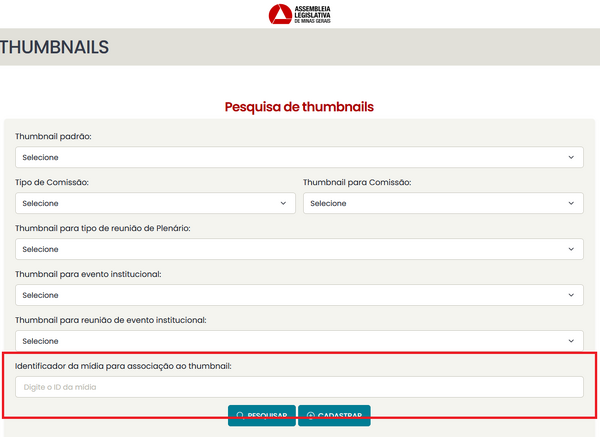Click the chevron arrow of Tipo de Comissão
Image resolution: width=600 pixels, height=437 pixels.
click(x=283, y=203)
